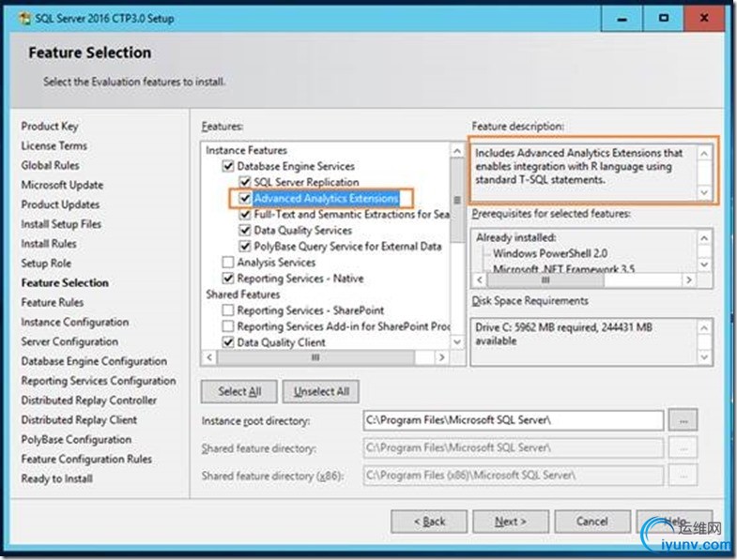Browse for instance root directory

coord(683,420)
